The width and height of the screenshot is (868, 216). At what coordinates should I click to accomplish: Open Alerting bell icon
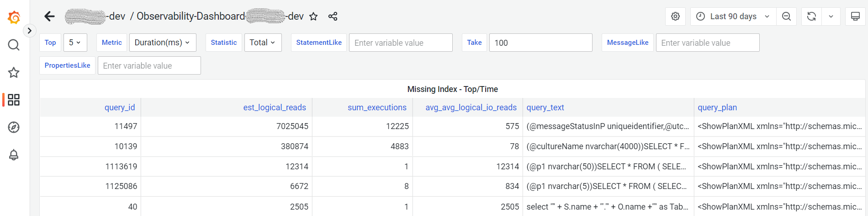tap(14, 155)
